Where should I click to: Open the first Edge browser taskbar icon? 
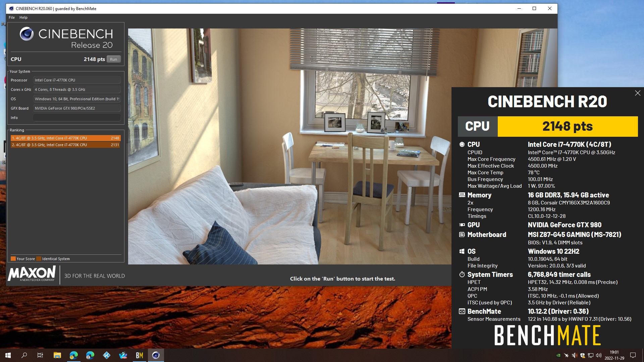[74, 355]
